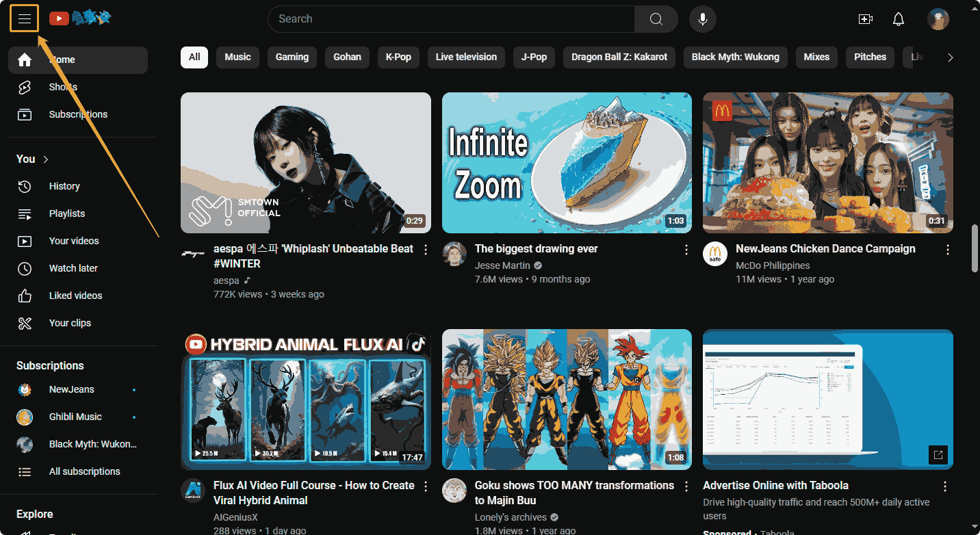This screenshot has height=535, width=980.
Task: Open 'Advertise Online with Taboola' link
Action: coord(775,486)
